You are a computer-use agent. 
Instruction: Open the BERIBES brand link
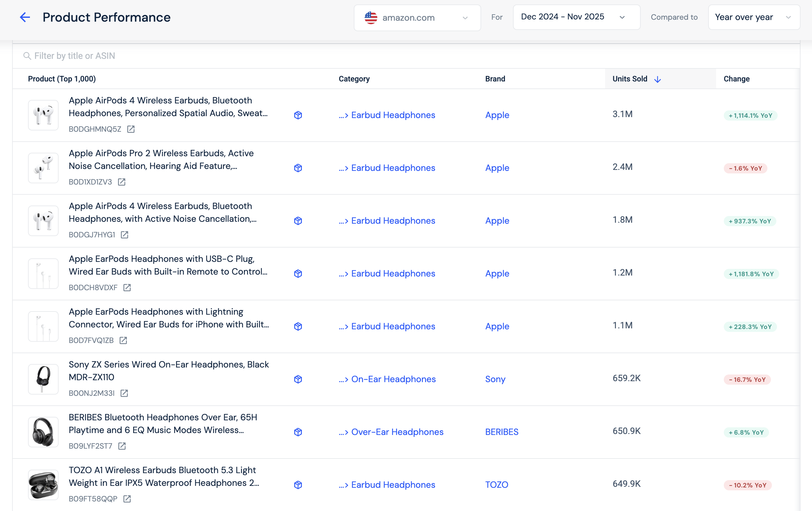click(x=502, y=432)
